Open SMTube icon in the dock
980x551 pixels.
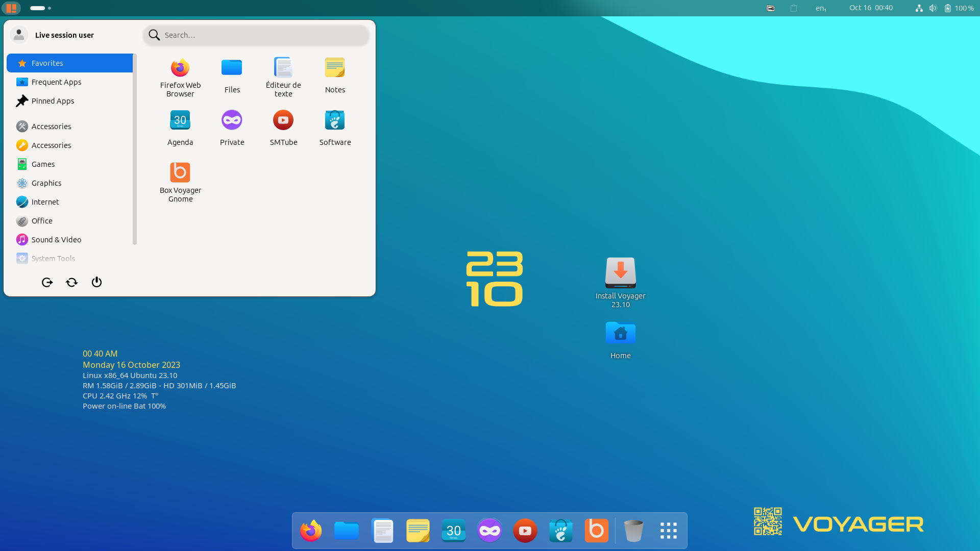coord(525,531)
